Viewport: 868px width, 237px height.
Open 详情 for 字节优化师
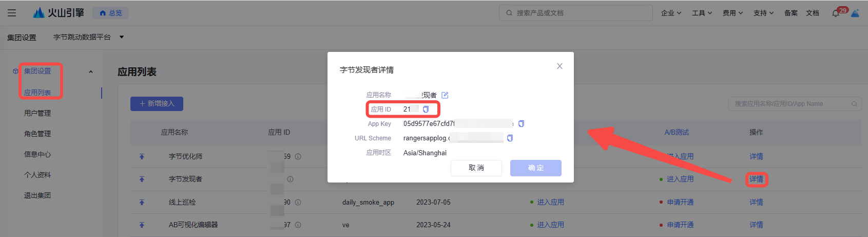[756, 156]
